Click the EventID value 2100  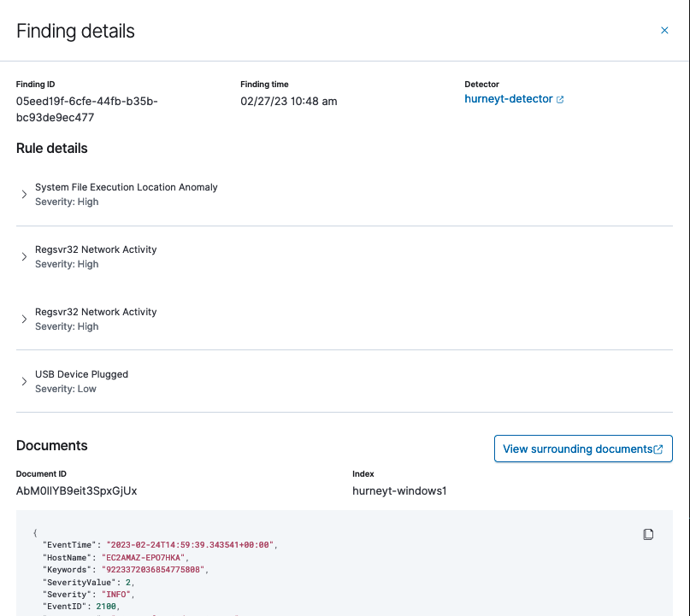(x=106, y=607)
